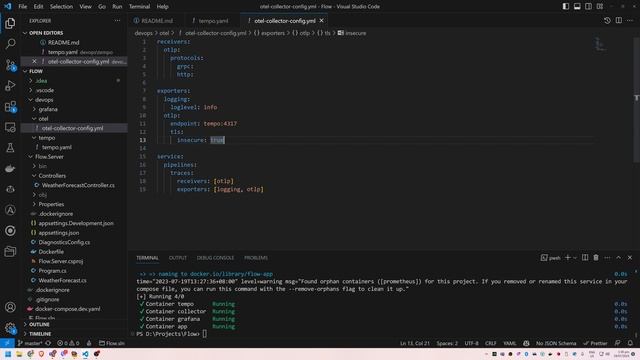Toggle primary sidebar layout button

(x=566, y=7)
